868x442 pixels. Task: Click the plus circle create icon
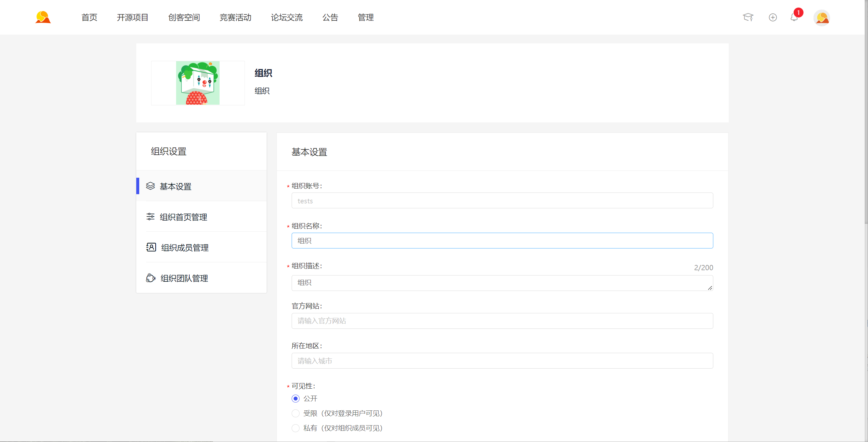point(773,17)
